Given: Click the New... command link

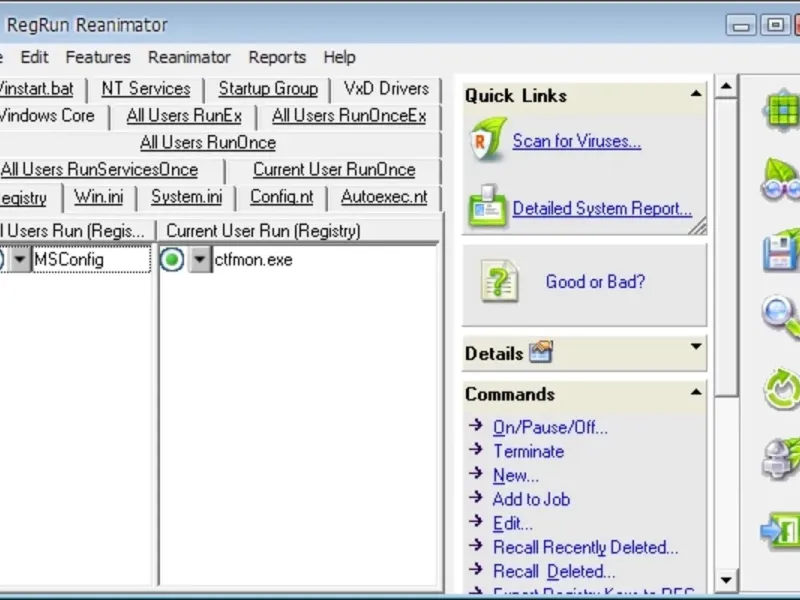Looking at the screenshot, I should click(x=516, y=476).
